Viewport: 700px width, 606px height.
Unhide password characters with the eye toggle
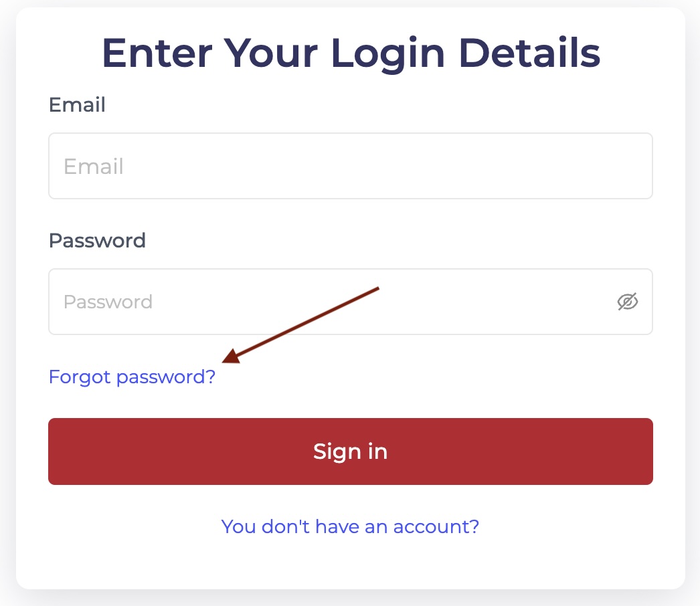627,302
